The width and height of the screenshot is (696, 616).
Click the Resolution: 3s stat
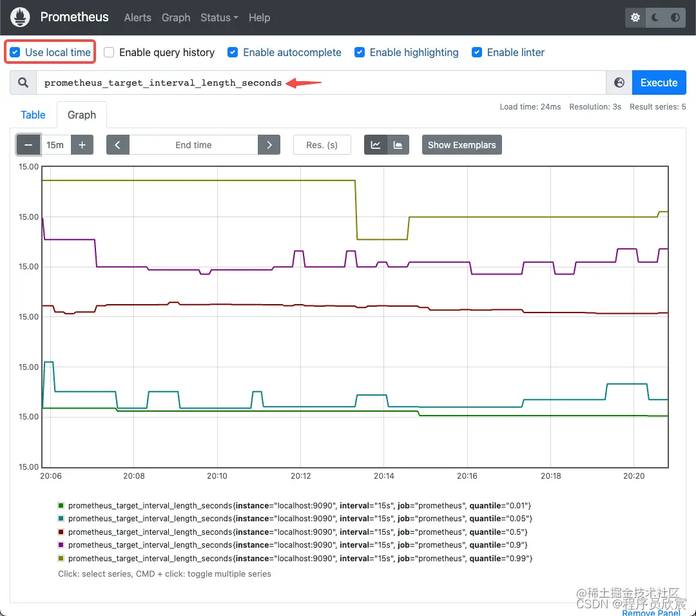[x=595, y=106]
